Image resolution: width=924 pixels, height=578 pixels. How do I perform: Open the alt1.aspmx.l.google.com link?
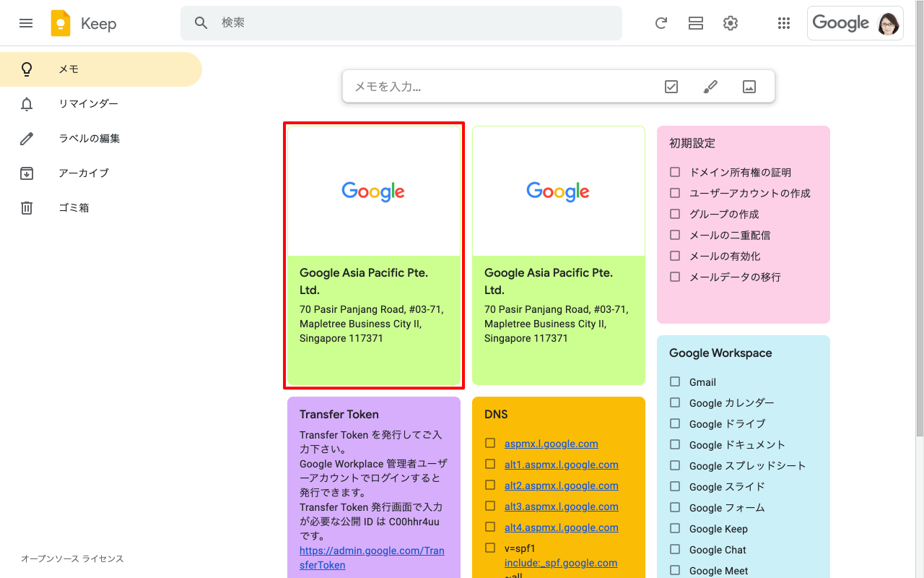(562, 465)
